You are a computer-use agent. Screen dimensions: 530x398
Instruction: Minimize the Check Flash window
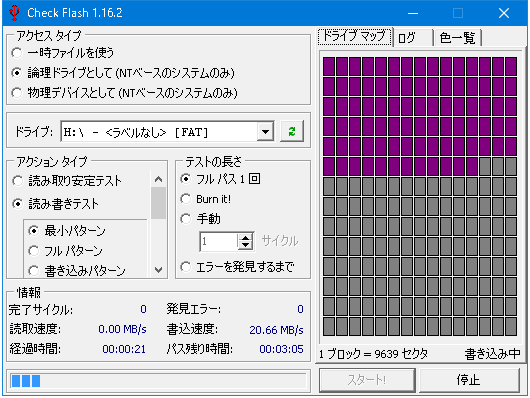[413, 13]
